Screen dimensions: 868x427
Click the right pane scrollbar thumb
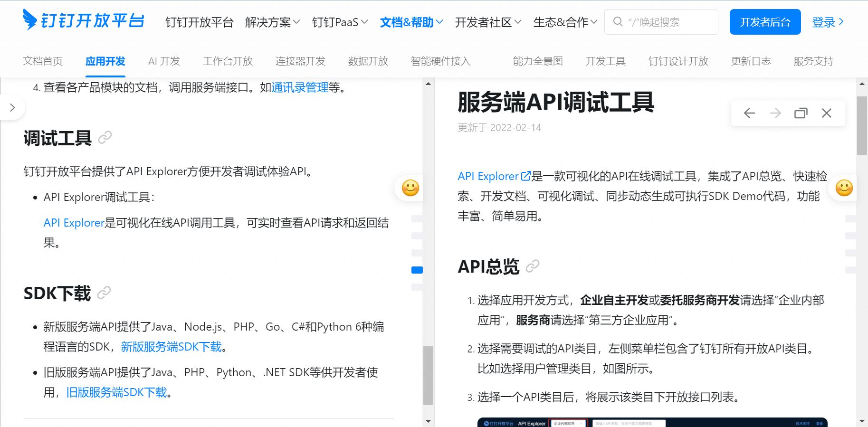(x=862, y=125)
